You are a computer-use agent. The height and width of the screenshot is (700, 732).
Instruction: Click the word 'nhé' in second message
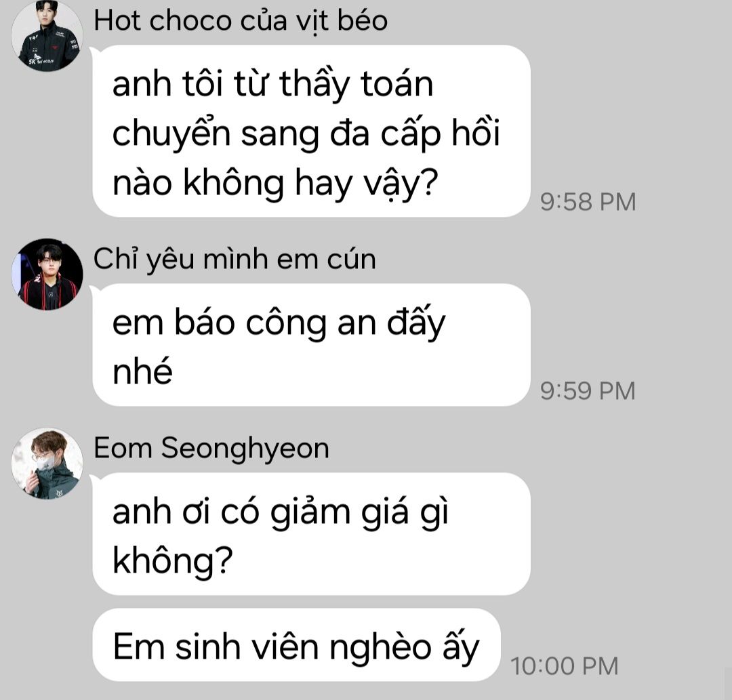142,371
